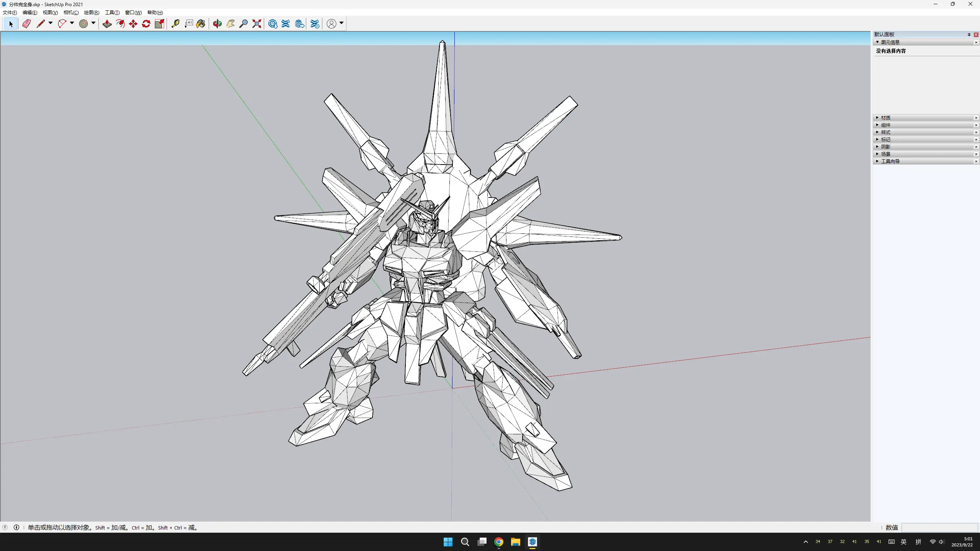Activate the Move tool
The height and width of the screenshot is (551, 980).
click(x=133, y=24)
